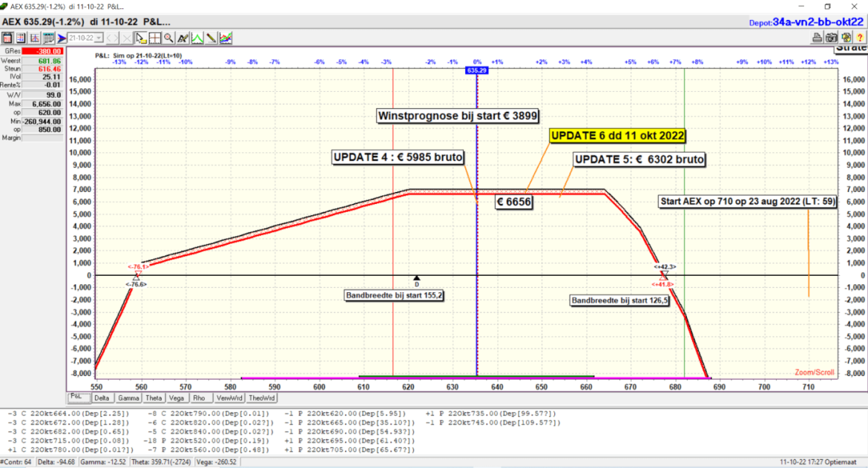868x468 pixels.
Task: Open the Theta tab
Action: point(154,398)
